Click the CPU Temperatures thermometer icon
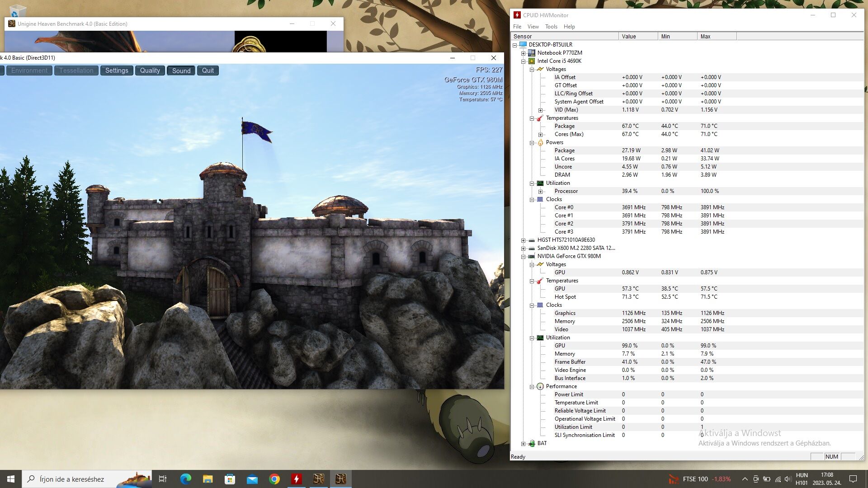The image size is (868, 488). click(540, 118)
